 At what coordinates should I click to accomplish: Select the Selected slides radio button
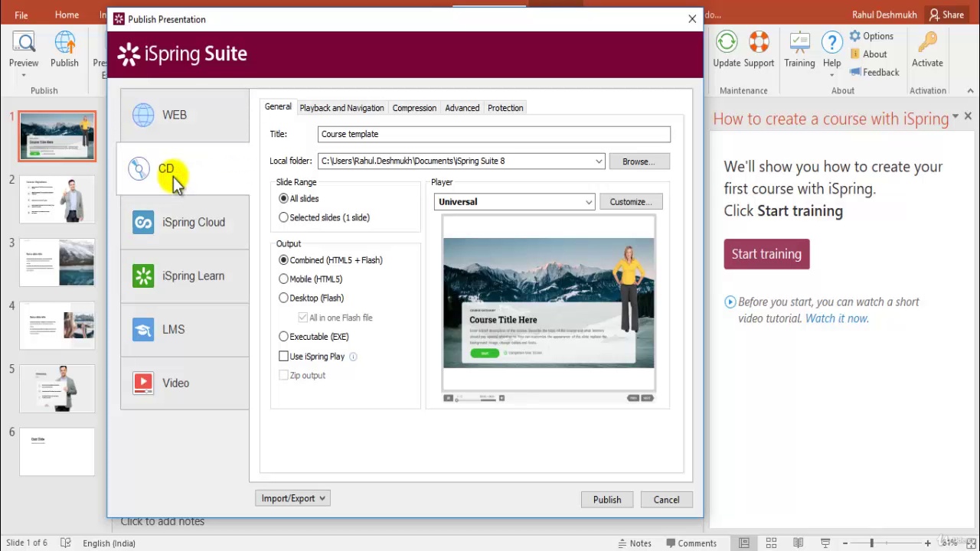(x=284, y=217)
